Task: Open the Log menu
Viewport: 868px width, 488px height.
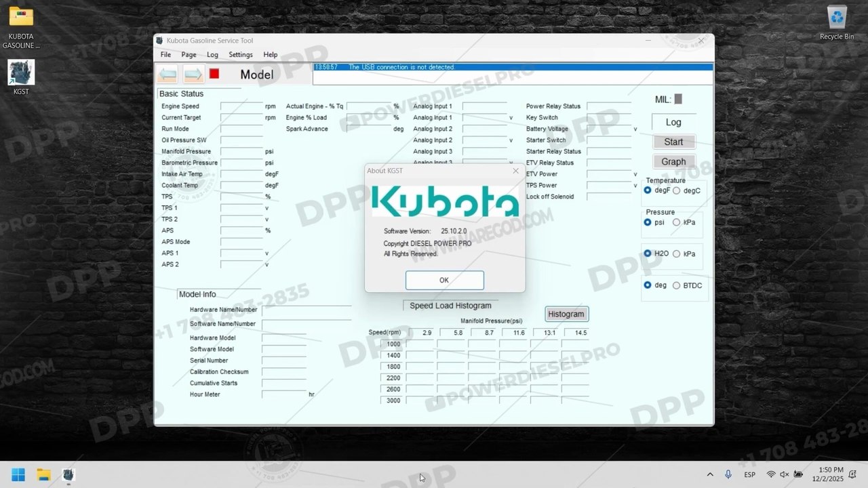Action: [212, 55]
